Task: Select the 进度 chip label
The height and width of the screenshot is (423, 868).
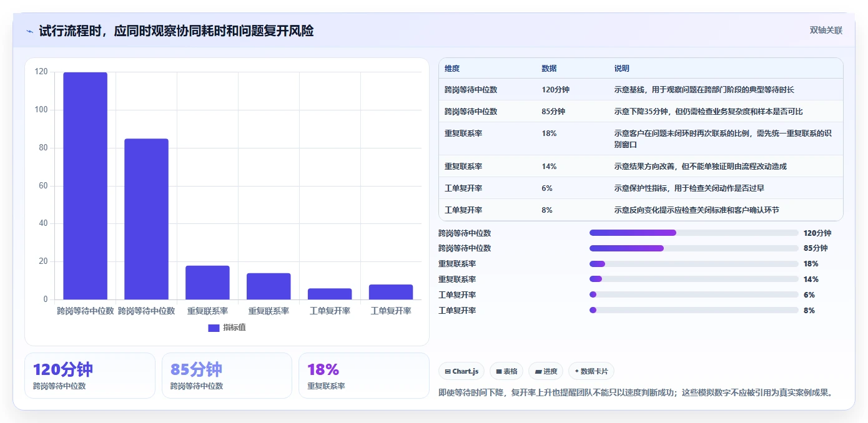Action: pos(550,371)
